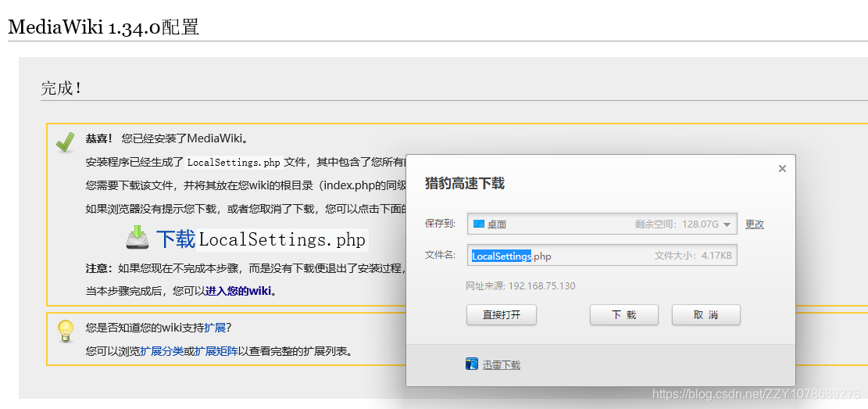The image size is (868, 409).
Task: Click the 剩余空间 128.07G text
Action: [x=677, y=224]
